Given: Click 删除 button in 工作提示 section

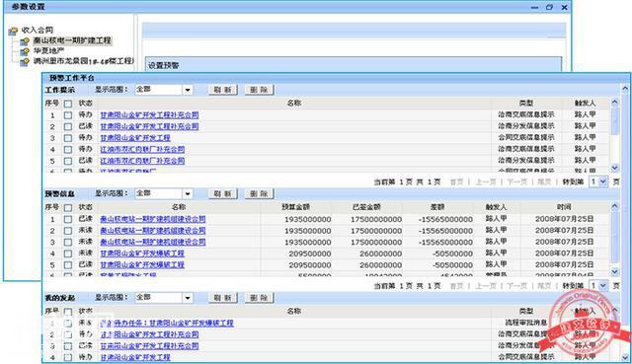Looking at the screenshot, I should [259, 90].
